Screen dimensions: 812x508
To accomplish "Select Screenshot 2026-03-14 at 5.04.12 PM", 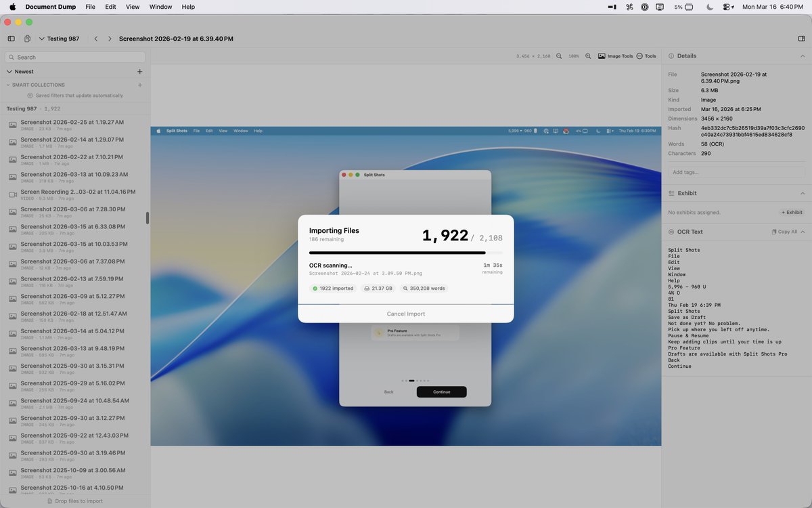I will coord(74,335).
